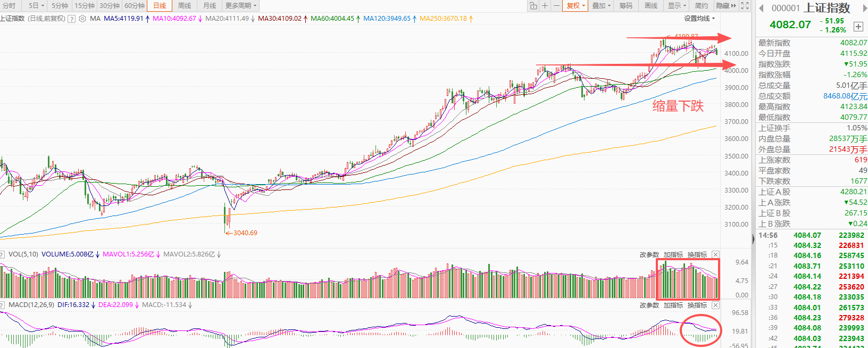Click 换指标 in the VOL panel

pyautogui.click(x=697, y=255)
